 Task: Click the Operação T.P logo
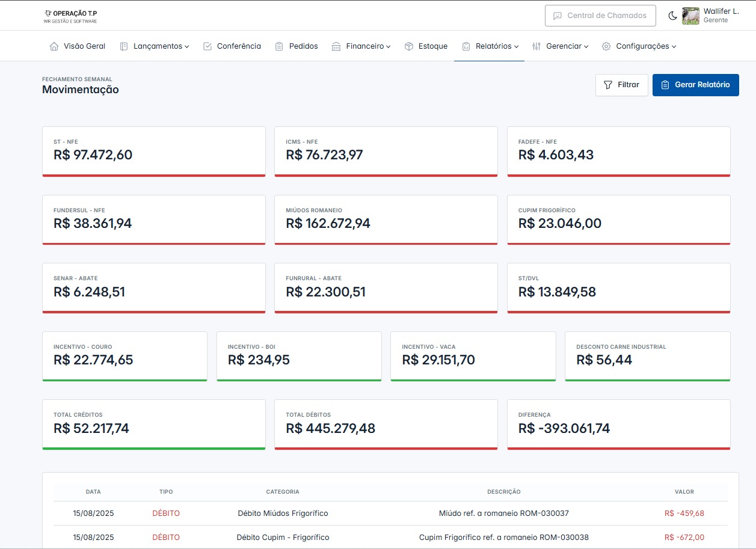tap(70, 16)
